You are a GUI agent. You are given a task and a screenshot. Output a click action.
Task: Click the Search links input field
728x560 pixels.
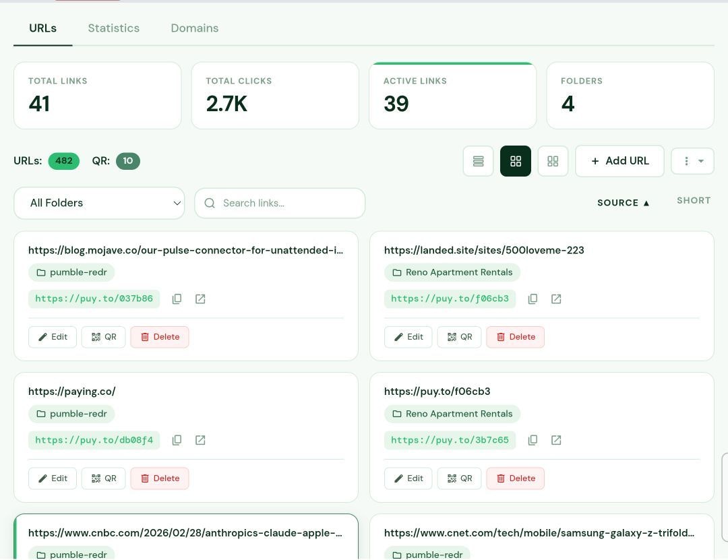click(x=280, y=203)
